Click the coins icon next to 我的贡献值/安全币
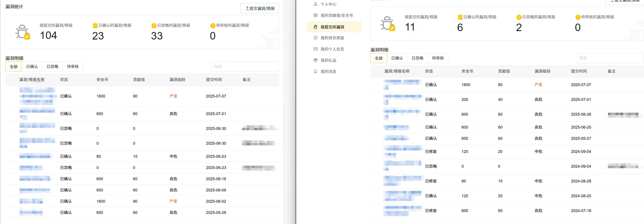 [315, 15]
